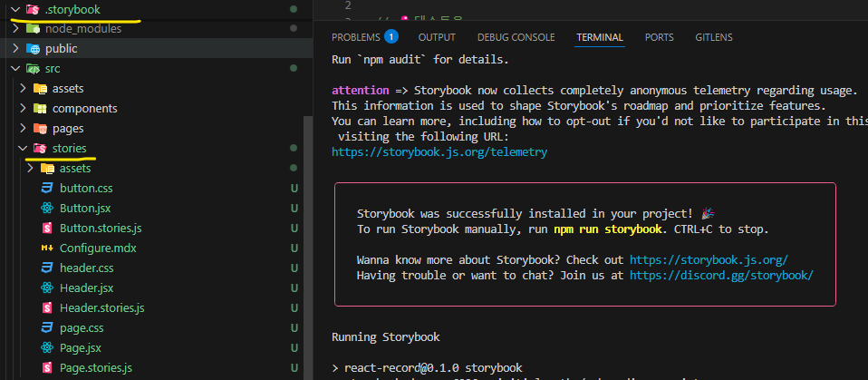Click the Problems count badge showing 1
This screenshot has height=380, width=868.
tap(391, 37)
